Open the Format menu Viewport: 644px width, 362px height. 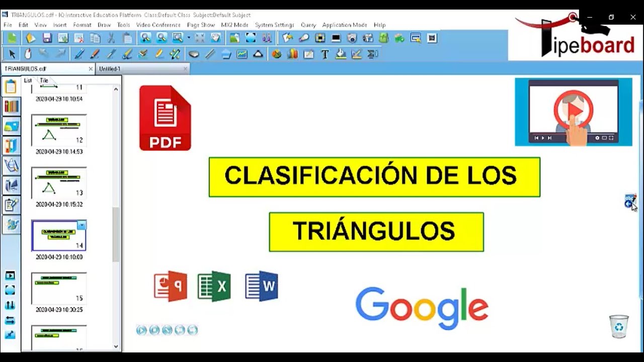point(82,25)
